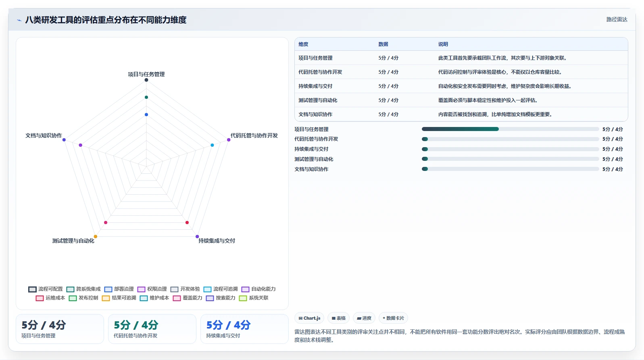This screenshot has width=644, height=360.
Task: Click the dark outer point on 项目与任务管理 axis
Action: (146, 80)
